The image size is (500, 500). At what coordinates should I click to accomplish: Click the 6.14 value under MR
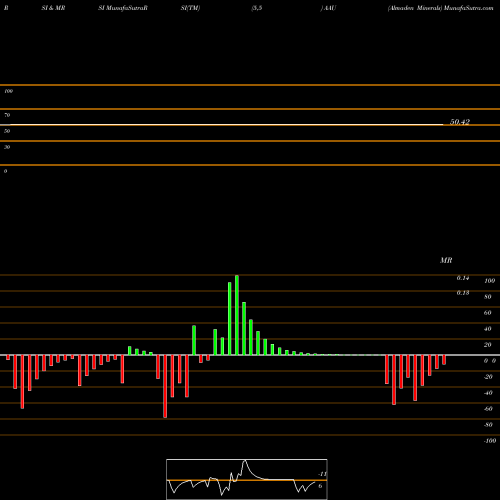[463, 278]
